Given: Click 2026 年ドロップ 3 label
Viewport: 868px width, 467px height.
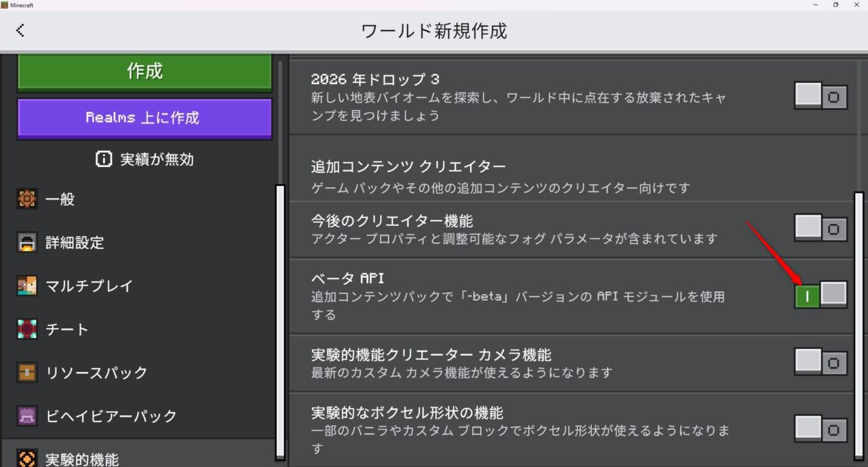Looking at the screenshot, I should pyautogui.click(x=375, y=79).
